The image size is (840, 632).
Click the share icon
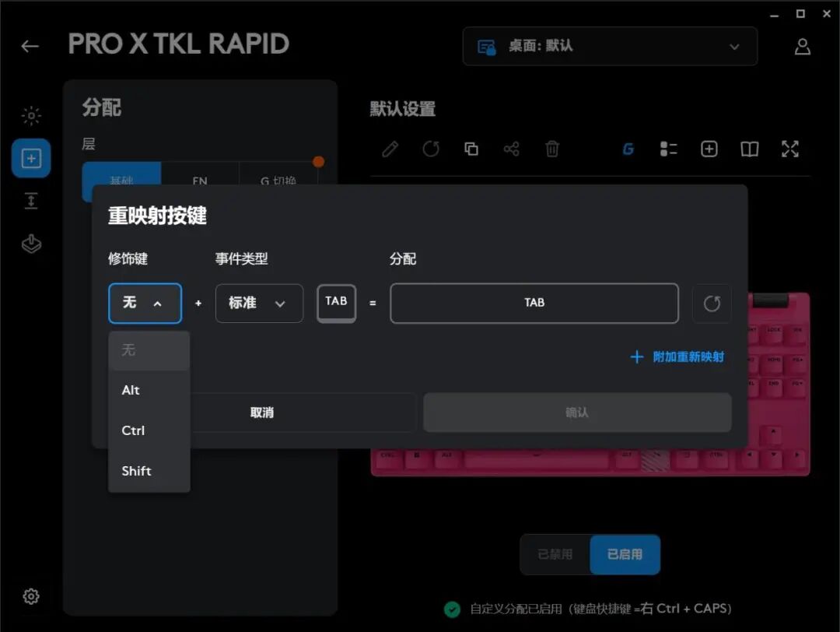511,149
